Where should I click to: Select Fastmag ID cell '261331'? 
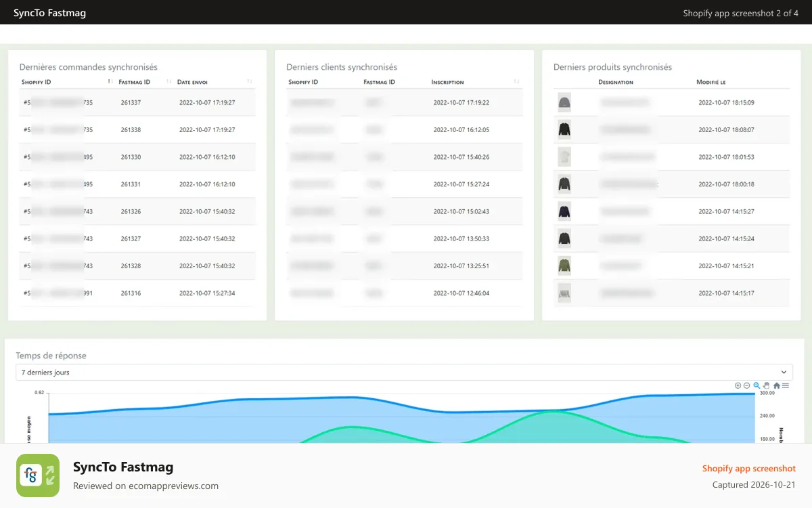(131, 184)
